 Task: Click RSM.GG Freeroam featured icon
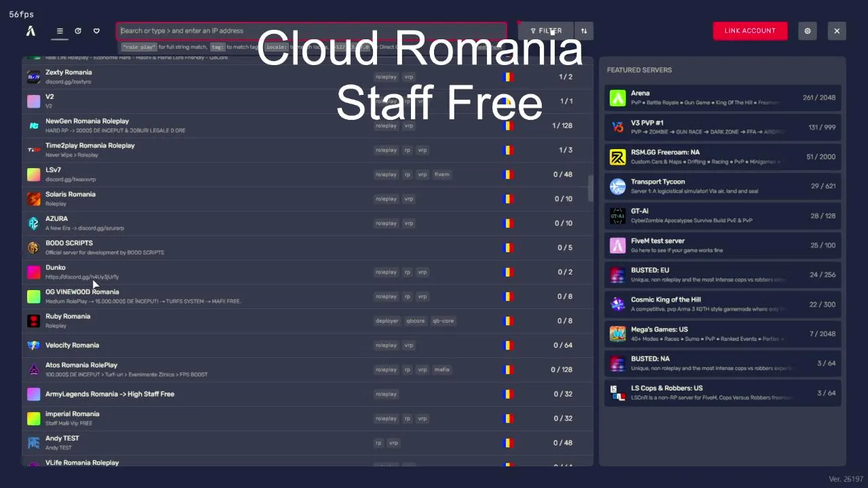coord(618,157)
